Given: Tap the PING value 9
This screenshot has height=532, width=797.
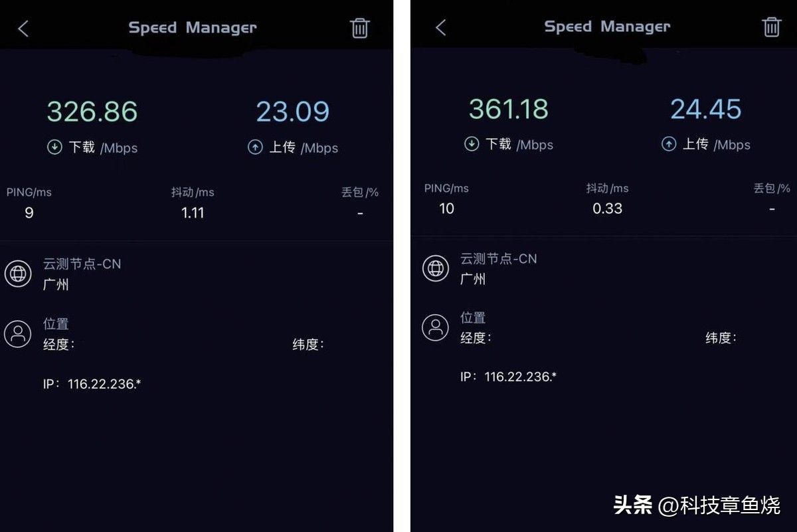Looking at the screenshot, I should coord(29,213).
